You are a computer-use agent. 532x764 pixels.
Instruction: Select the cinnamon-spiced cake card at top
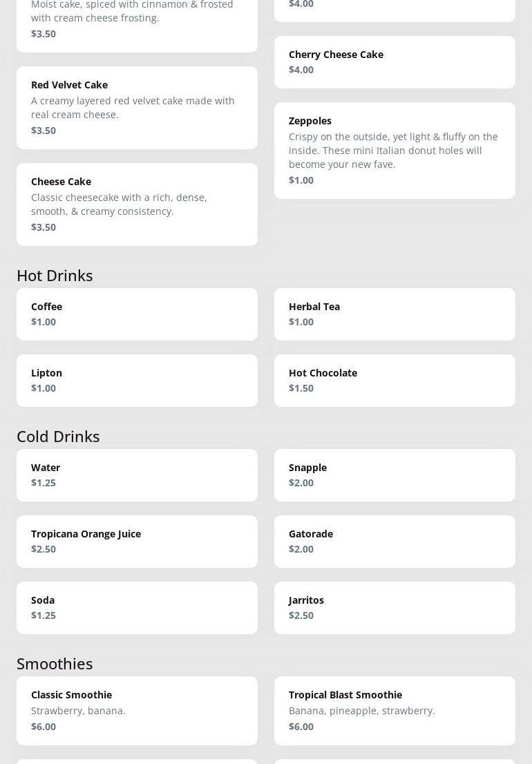137,24
